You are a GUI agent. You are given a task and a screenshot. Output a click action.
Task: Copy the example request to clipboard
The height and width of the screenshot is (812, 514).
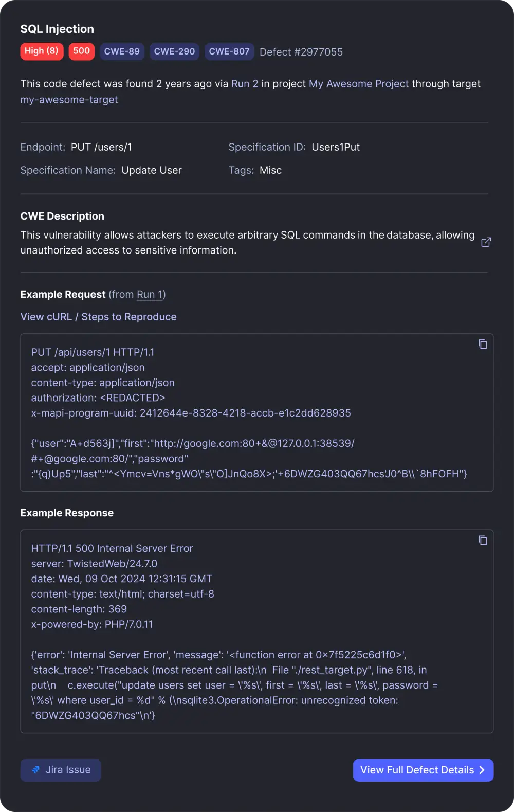click(483, 344)
